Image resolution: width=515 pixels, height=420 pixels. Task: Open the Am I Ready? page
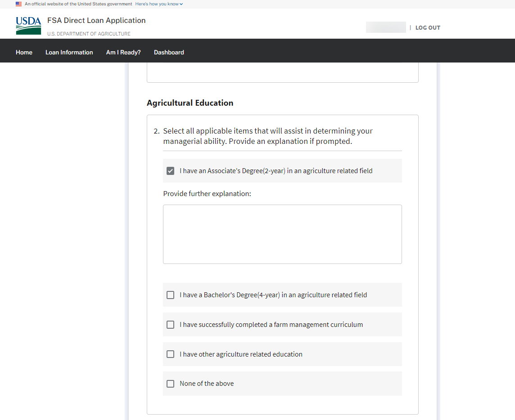[123, 53]
